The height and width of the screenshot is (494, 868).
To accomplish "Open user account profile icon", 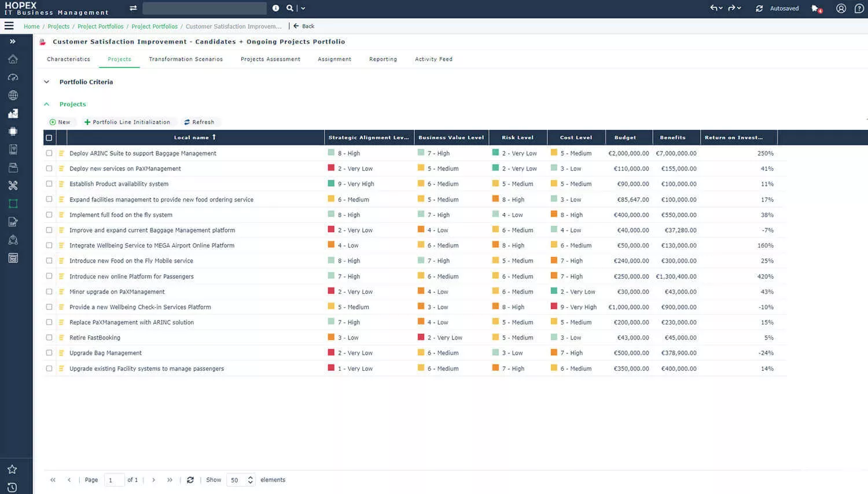I will (841, 8).
